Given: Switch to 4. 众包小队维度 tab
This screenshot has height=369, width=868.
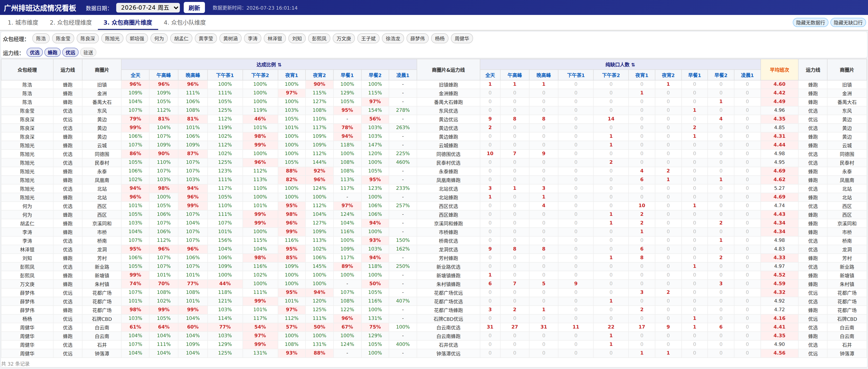Looking at the screenshot, I should pyautogui.click(x=185, y=23).
